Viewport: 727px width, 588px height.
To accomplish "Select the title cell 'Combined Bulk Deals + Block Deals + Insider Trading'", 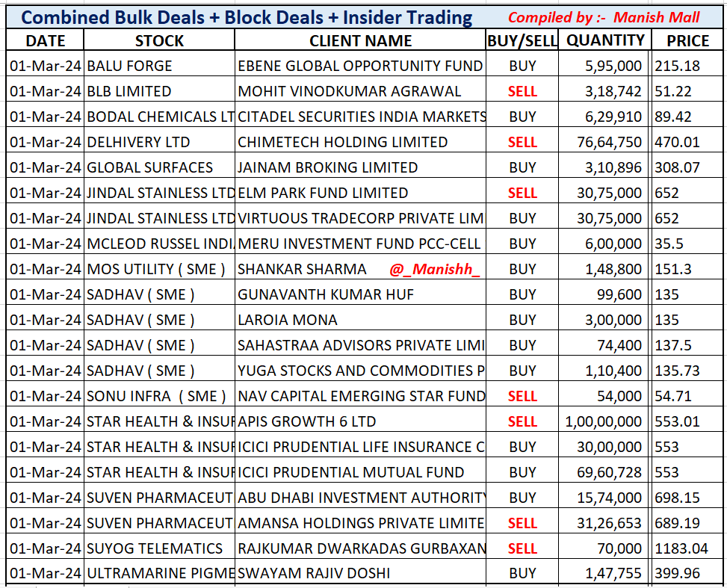I will (247, 18).
